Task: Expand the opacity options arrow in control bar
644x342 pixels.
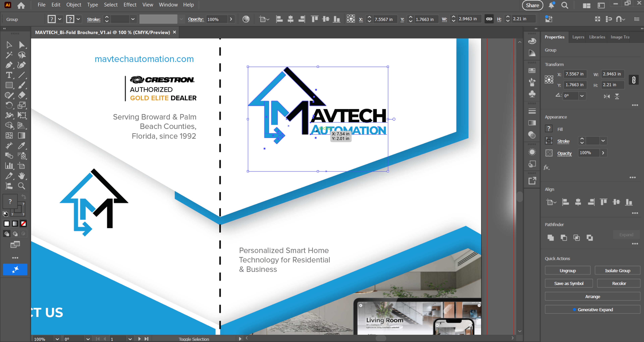Action: tap(231, 19)
